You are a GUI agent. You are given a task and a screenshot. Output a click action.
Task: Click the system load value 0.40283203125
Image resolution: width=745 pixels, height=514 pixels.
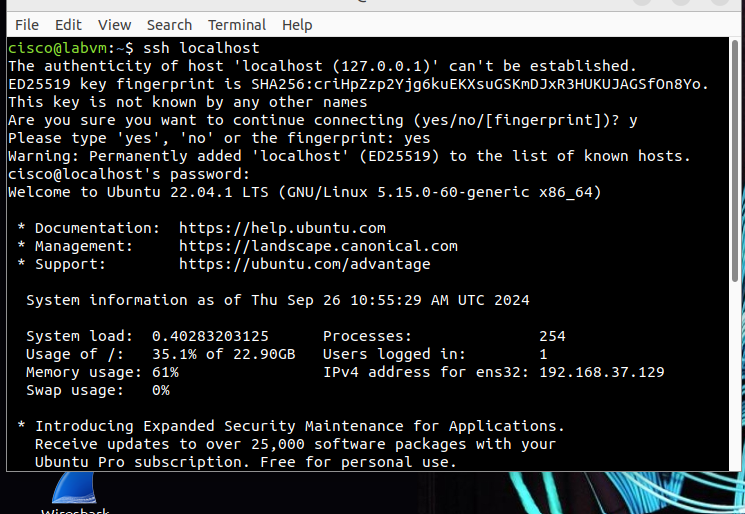210,336
